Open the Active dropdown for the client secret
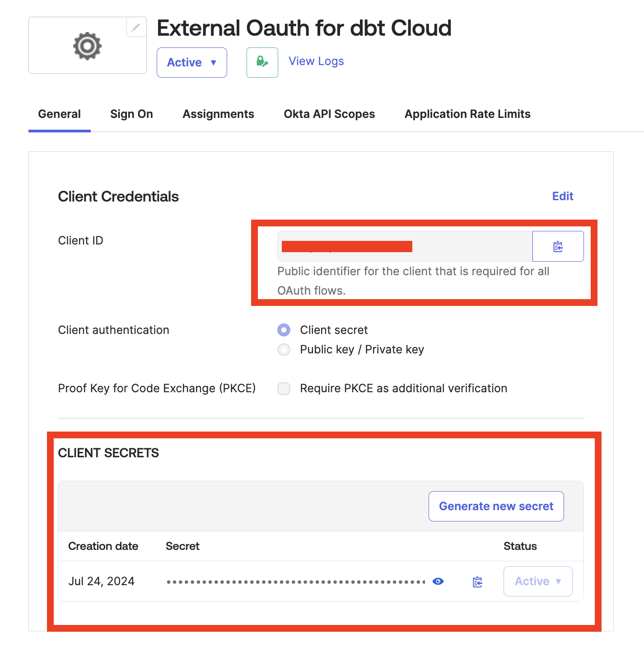Screen dimensions: 644x648 [x=537, y=582]
